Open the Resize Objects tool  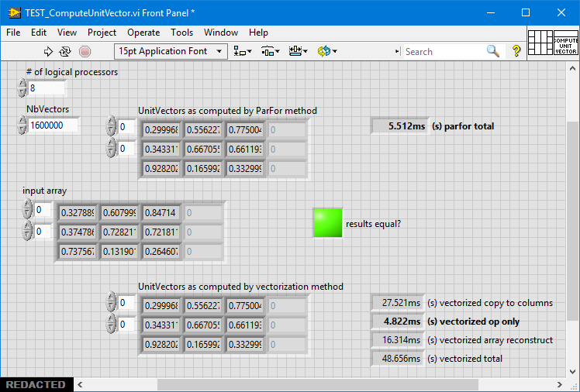coord(298,51)
